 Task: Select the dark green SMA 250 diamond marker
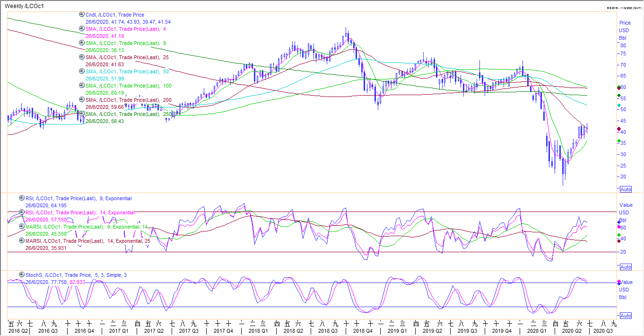(619, 96)
